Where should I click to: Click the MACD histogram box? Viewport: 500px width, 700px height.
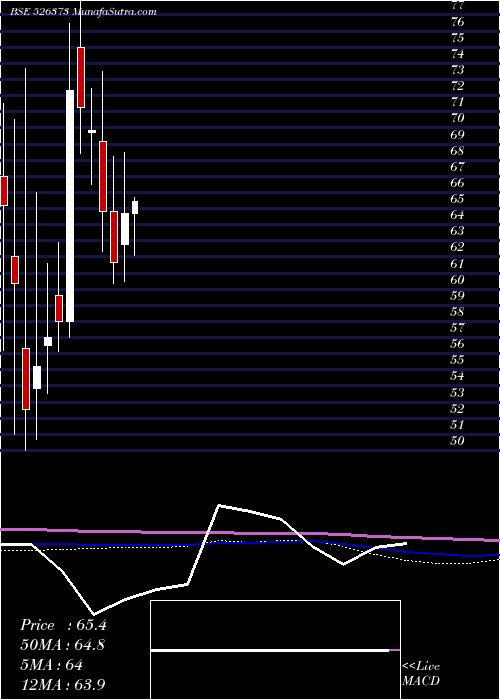(x=275, y=650)
